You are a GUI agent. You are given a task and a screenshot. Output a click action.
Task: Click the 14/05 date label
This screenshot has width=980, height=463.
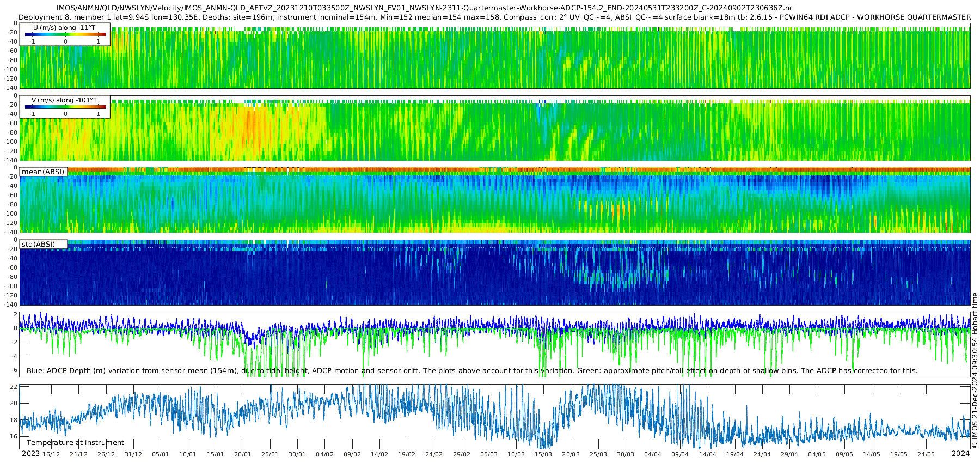pos(872,454)
